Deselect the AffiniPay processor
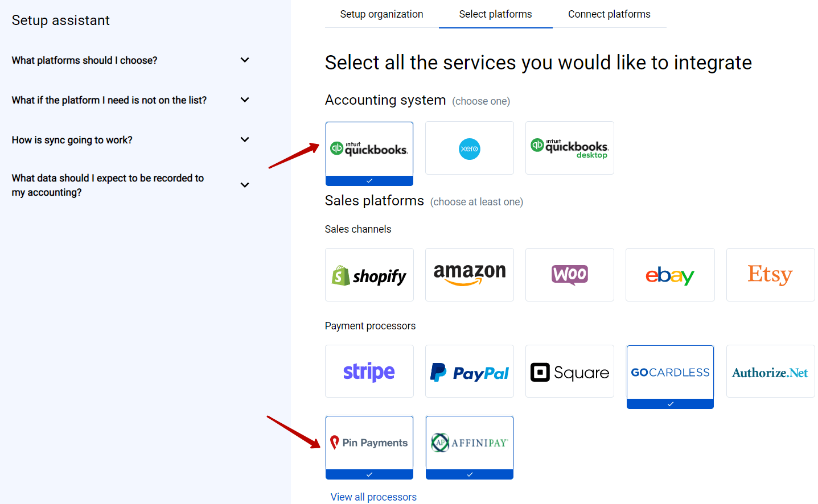This screenshot has width=818, height=504. pos(469,443)
